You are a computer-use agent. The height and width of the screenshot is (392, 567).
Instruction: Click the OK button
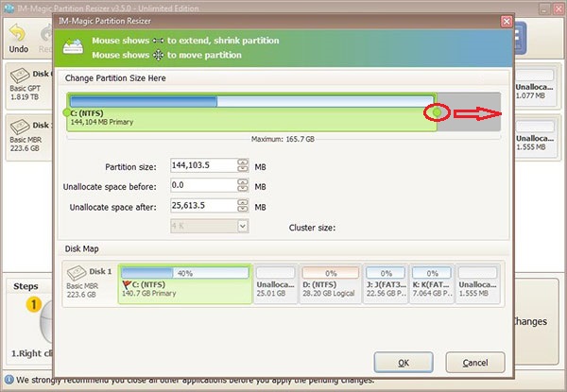pos(404,363)
